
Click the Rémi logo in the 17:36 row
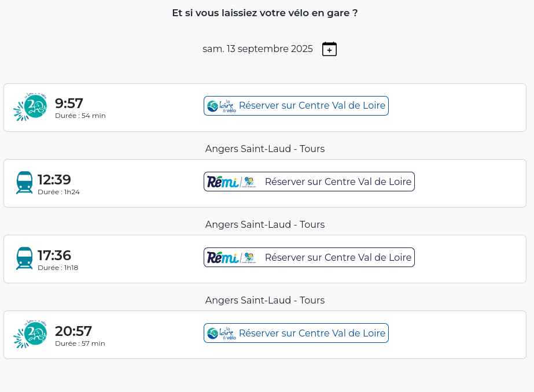pyautogui.click(x=231, y=258)
